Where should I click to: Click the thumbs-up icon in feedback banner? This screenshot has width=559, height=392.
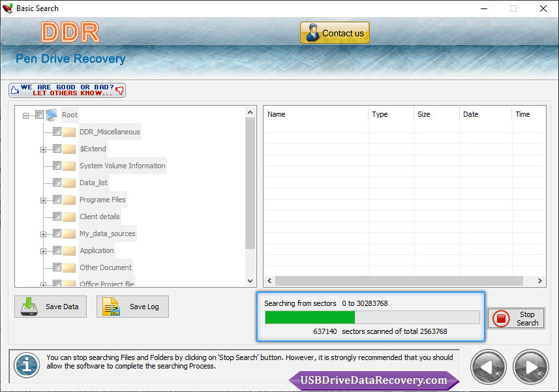click(x=14, y=90)
